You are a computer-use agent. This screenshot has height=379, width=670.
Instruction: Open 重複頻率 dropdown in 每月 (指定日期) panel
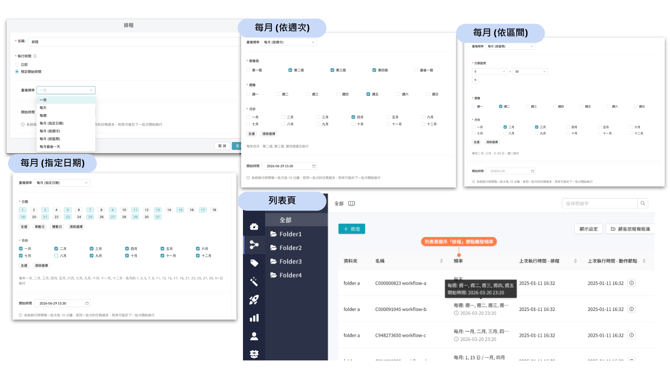click(62, 183)
